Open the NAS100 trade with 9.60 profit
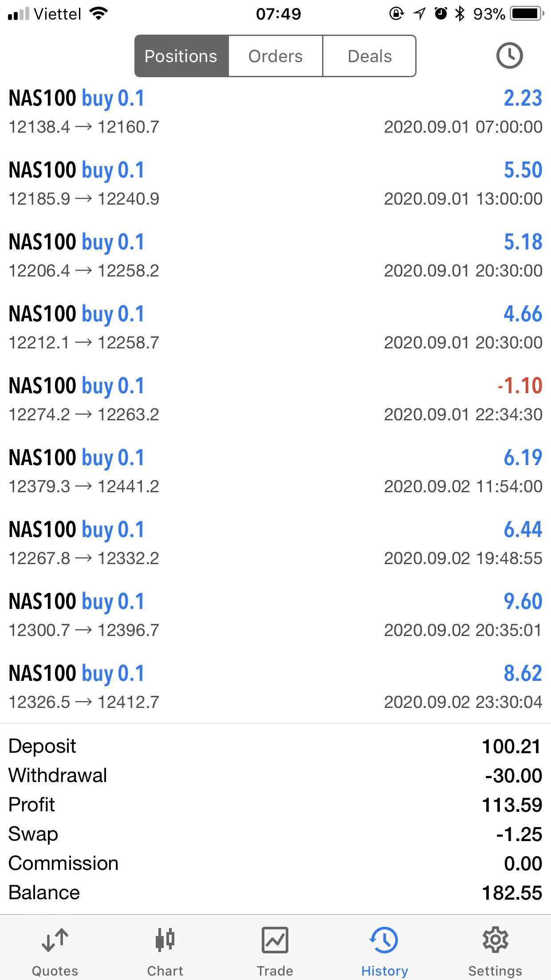The image size is (551, 980). (275, 615)
